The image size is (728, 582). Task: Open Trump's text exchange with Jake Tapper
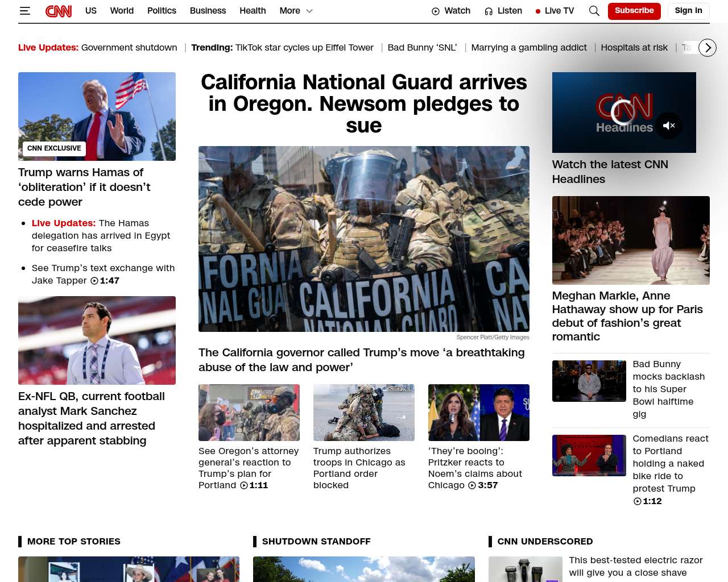pyautogui.click(x=103, y=274)
